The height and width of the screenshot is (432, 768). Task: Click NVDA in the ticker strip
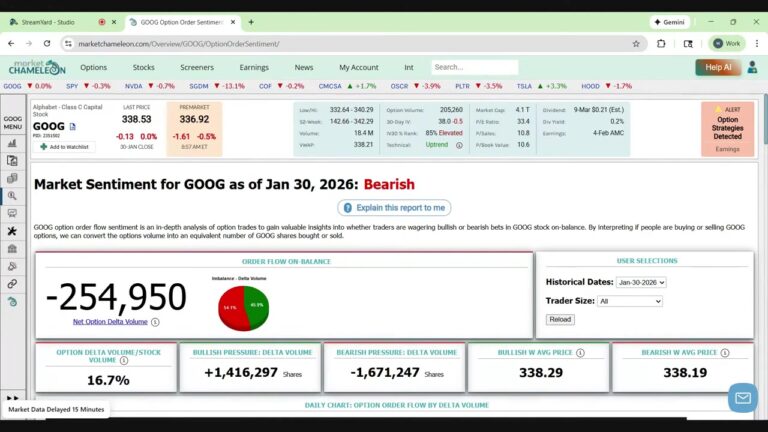coord(133,86)
